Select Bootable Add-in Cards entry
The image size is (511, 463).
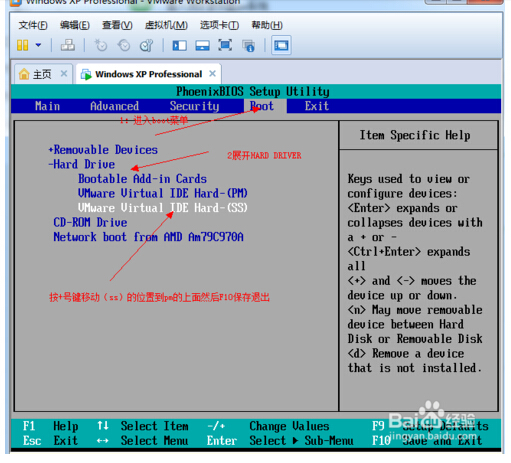pyautogui.click(x=142, y=179)
